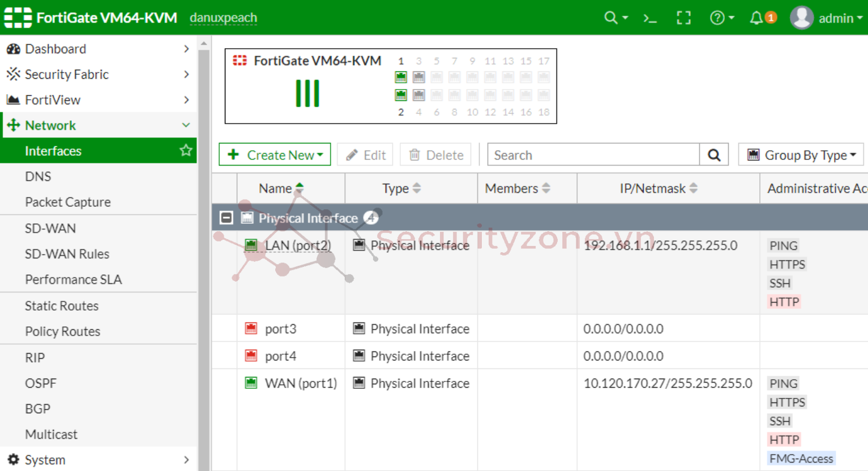
Task: Click the port3 red status icon
Action: (251, 328)
